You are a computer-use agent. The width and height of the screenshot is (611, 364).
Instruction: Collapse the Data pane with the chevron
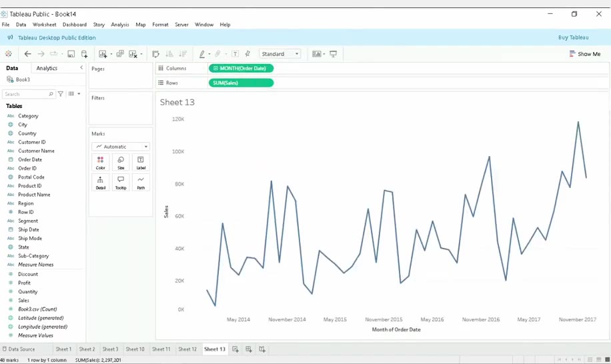81,68
